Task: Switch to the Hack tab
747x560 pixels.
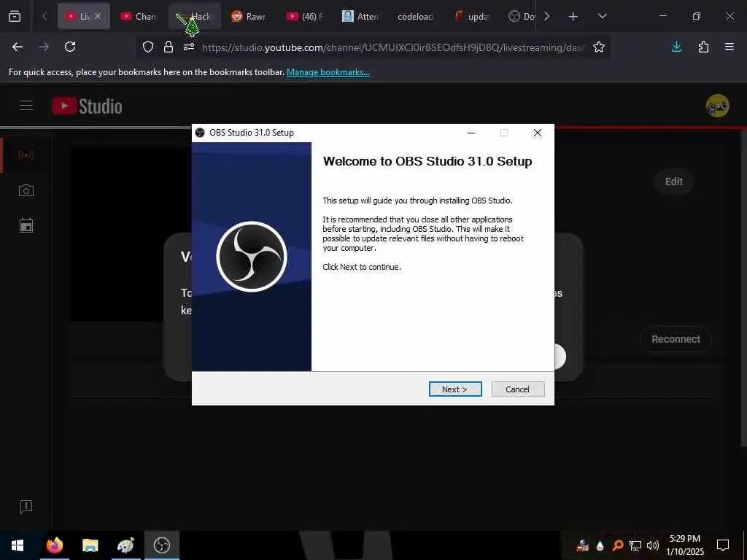Action: (x=194, y=16)
